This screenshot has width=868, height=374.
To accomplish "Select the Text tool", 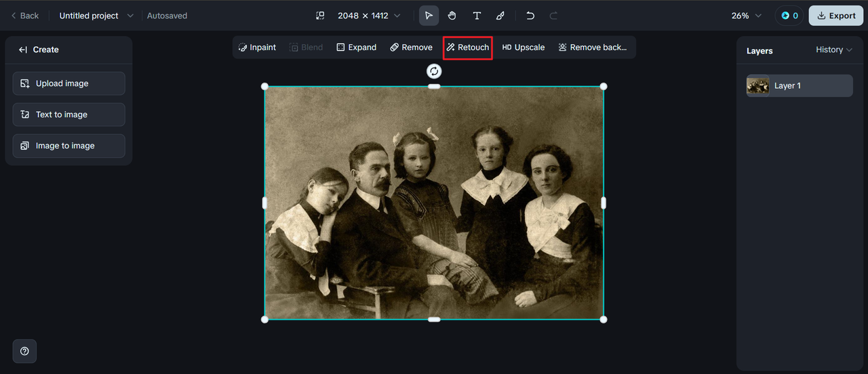I will [477, 16].
